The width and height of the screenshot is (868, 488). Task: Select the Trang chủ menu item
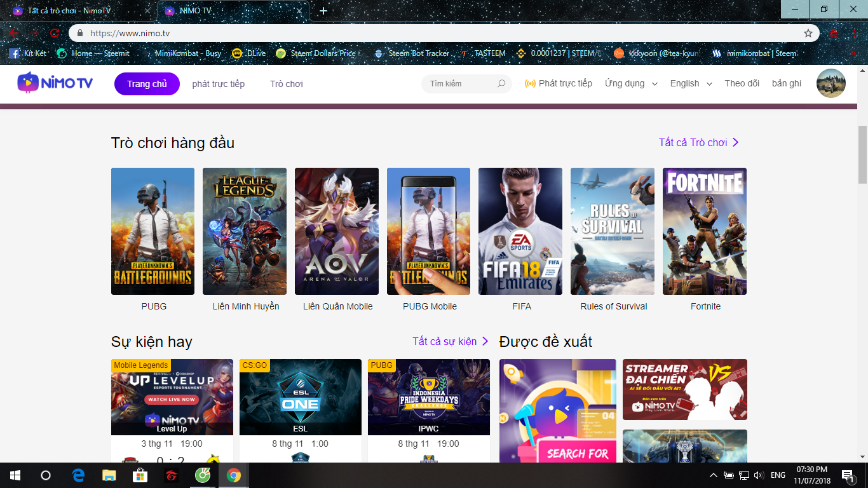[x=147, y=83]
